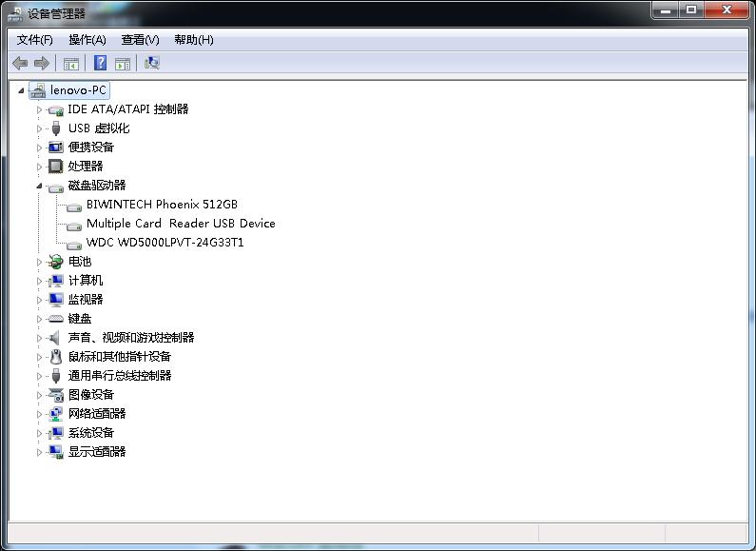Select the lenovo-PC root label
The height and width of the screenshot is (551, 756).
(x=78, y=90)
